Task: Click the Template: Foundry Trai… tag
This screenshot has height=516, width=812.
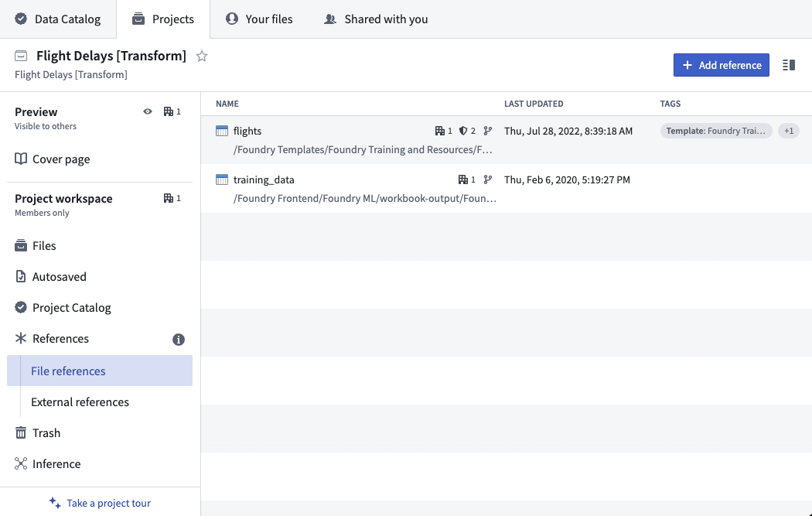Action: click(x=716, y=131)
